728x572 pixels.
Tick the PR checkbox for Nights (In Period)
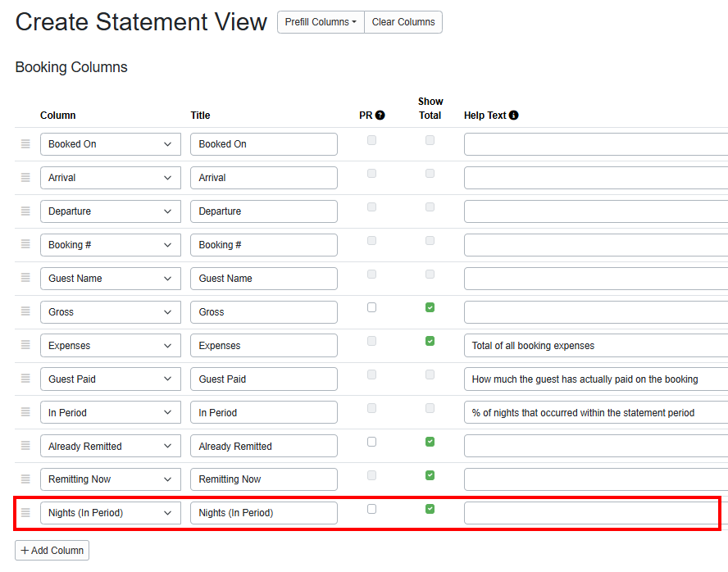tap(371, 509)
